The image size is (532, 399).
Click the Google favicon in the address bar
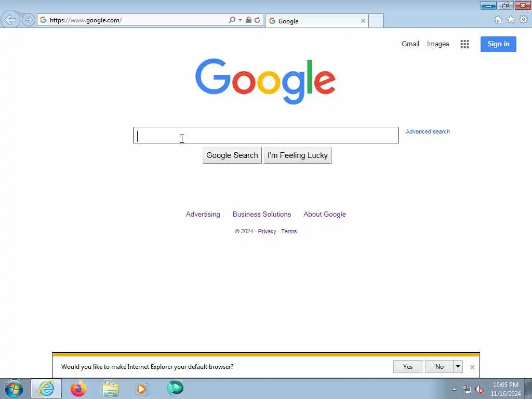click(43, 20)
